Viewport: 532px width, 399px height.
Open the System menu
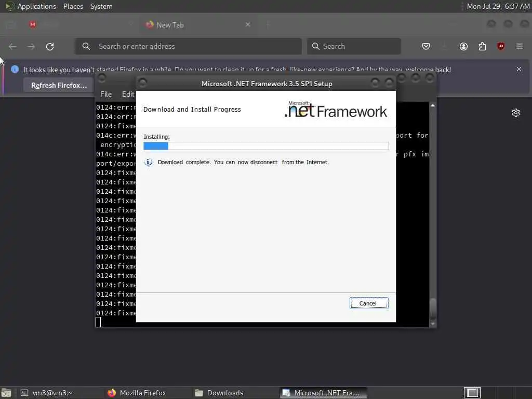pyautogui.click(x=101, y=6)
